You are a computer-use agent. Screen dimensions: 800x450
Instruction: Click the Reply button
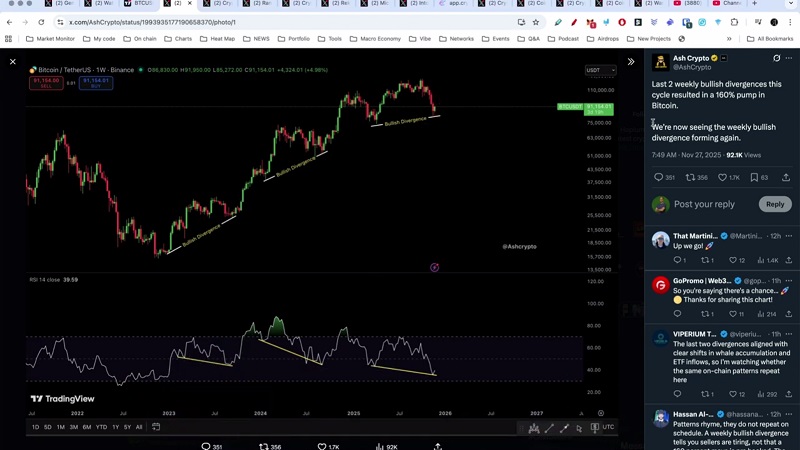774,204
